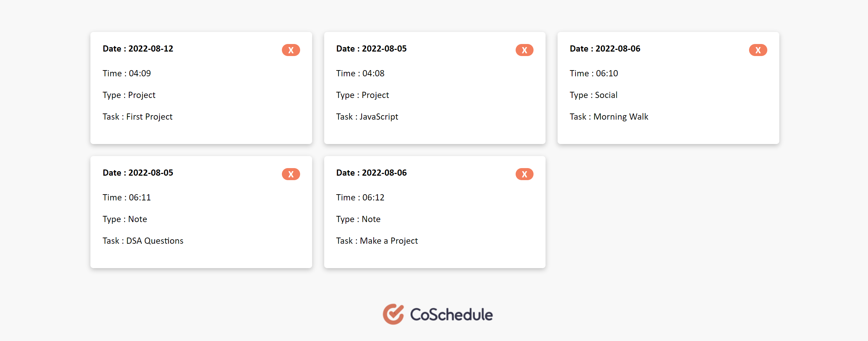Click the CoSchedule checkmark logo icon
Viewport: 868px width, 341px height.
click(x=393, y=314)
